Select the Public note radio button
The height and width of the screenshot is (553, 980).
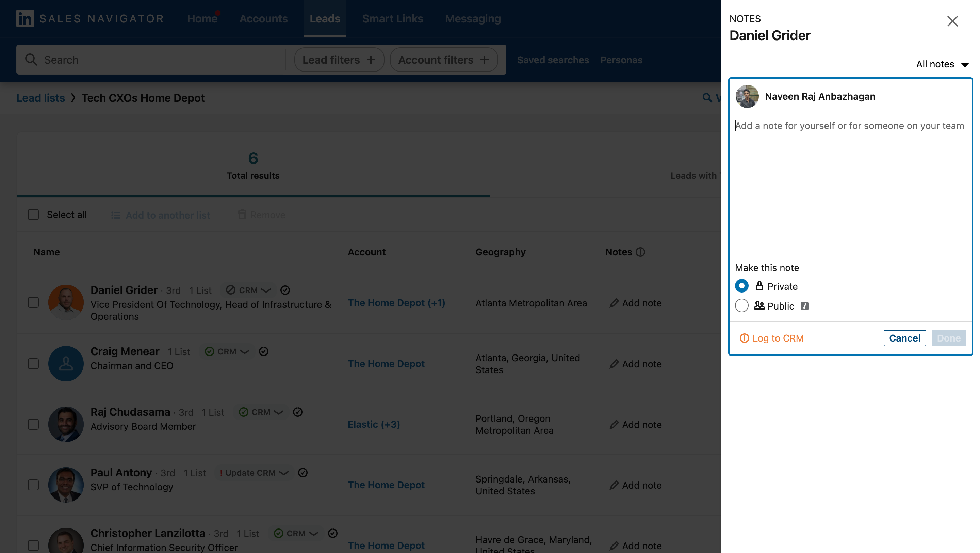pyautogui.click(x=741, y=306)
